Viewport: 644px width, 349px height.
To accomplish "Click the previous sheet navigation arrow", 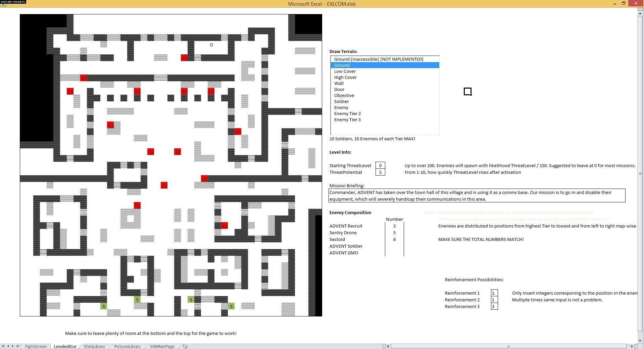I will click(8, 346).
